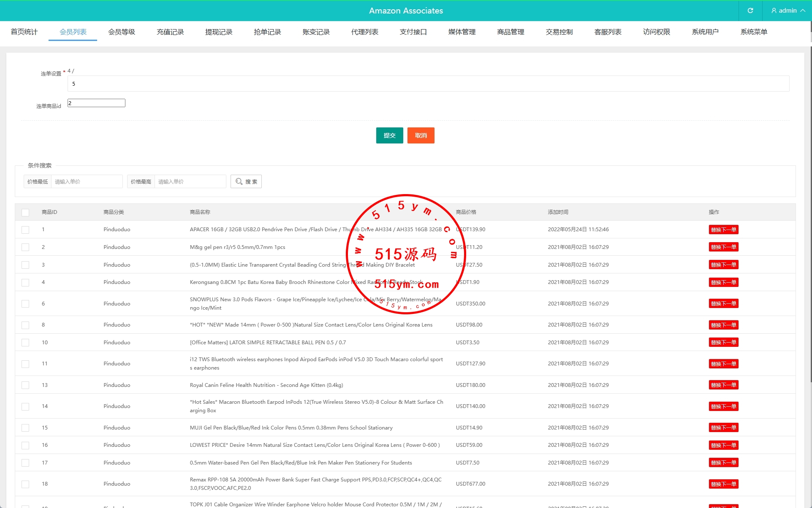Viewport: 812px width, 508px height.
Task: Click 替换下一单 for APACER pendrive row
Action: (723, 230)
